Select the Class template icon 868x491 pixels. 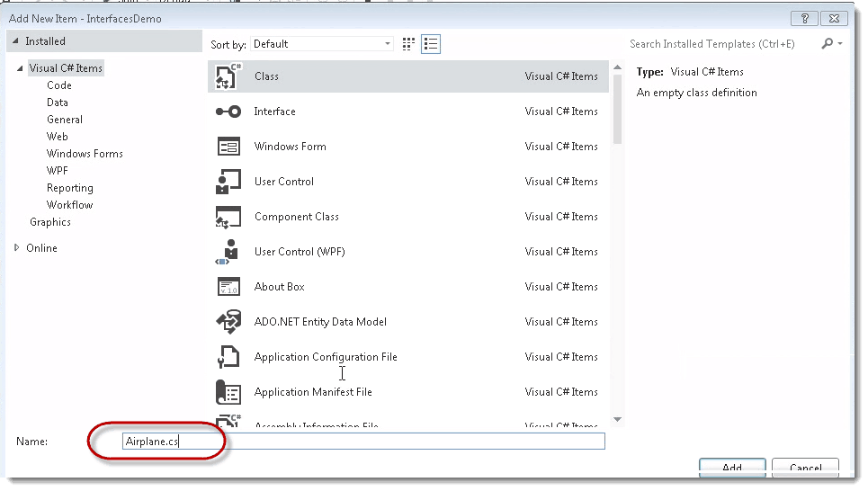click(228, 76)
